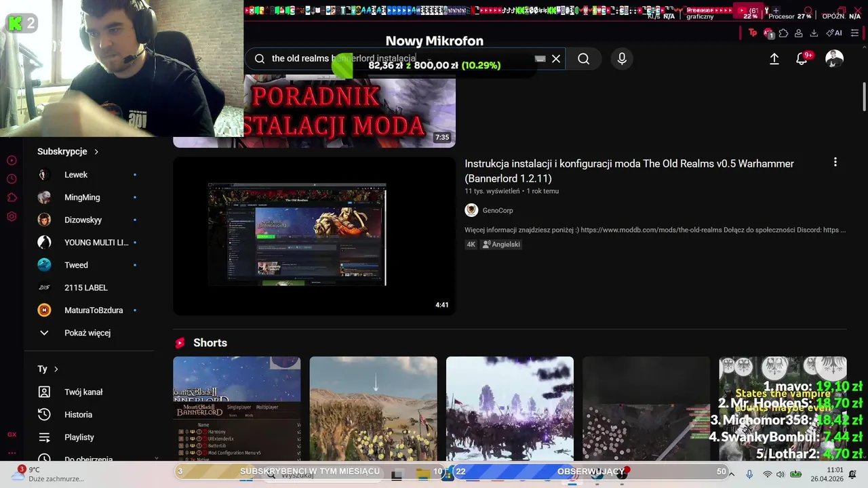868x488 pixels.
Task: Play the Old Realms v0.5 install video thumbnail
Action: pos(314,236)
